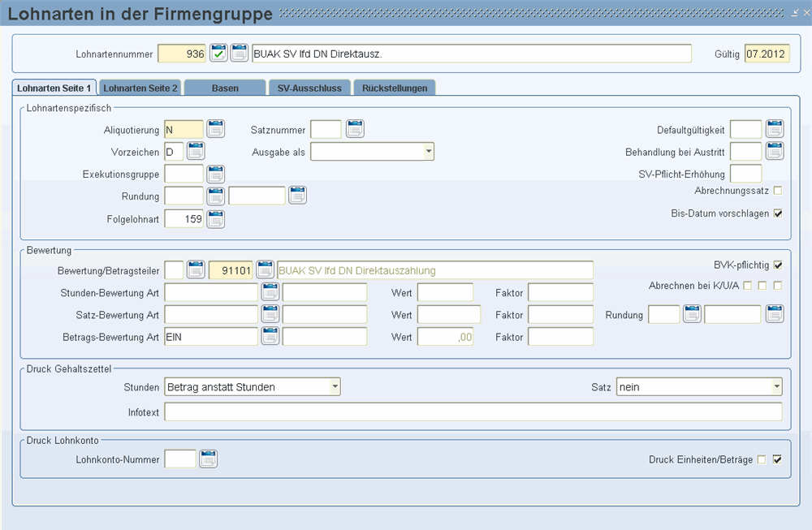Image resolution: width=812 pixels, height=530 pixels.
Task: Open the Lohnkonto-Nummer lookup icon
Action: point(208,459)
